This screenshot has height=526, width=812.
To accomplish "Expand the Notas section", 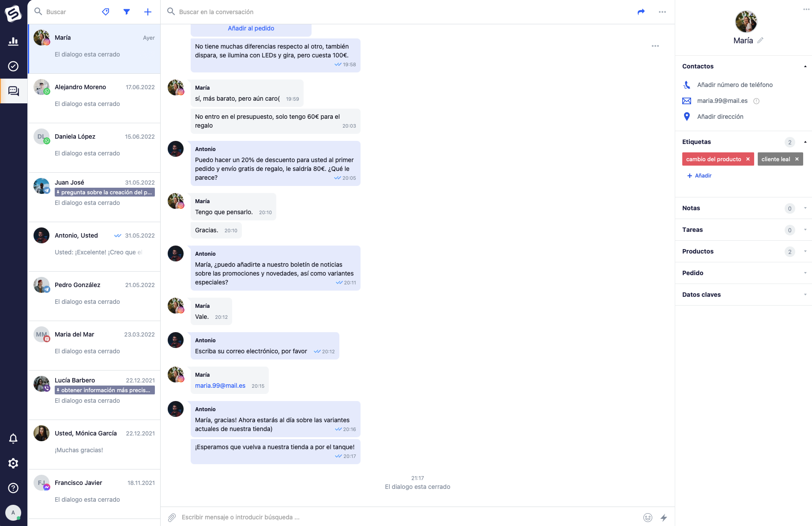I will point(744,208).
